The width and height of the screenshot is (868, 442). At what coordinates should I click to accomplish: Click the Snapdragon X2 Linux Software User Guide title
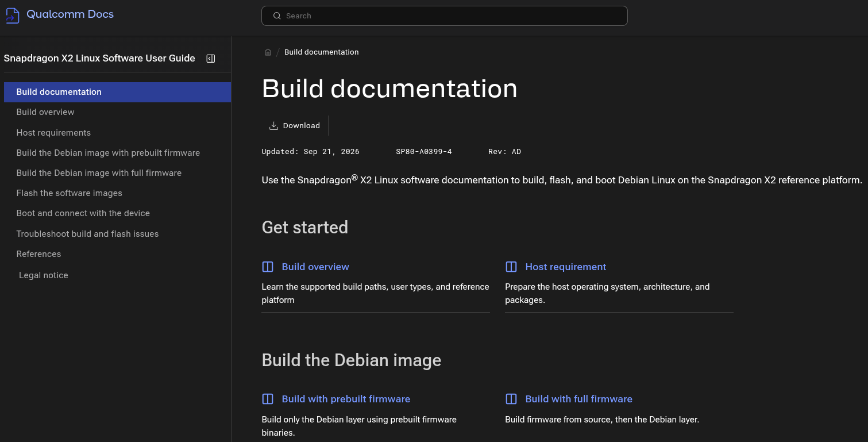tap(99, 58)
